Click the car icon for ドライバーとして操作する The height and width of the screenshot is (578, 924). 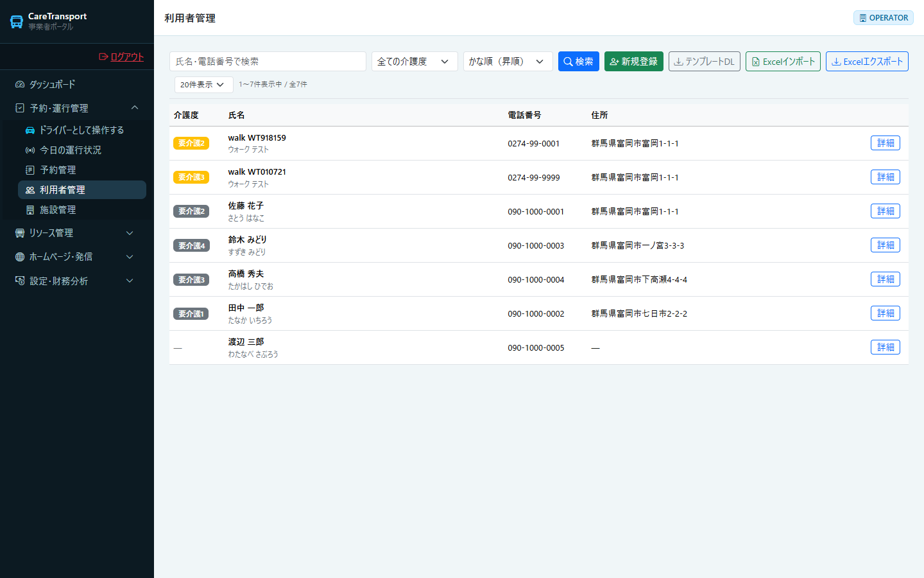coord(30,130)
